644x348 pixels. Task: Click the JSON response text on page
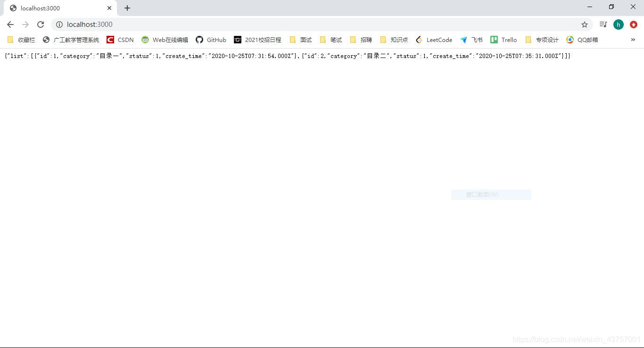[288, 56]
